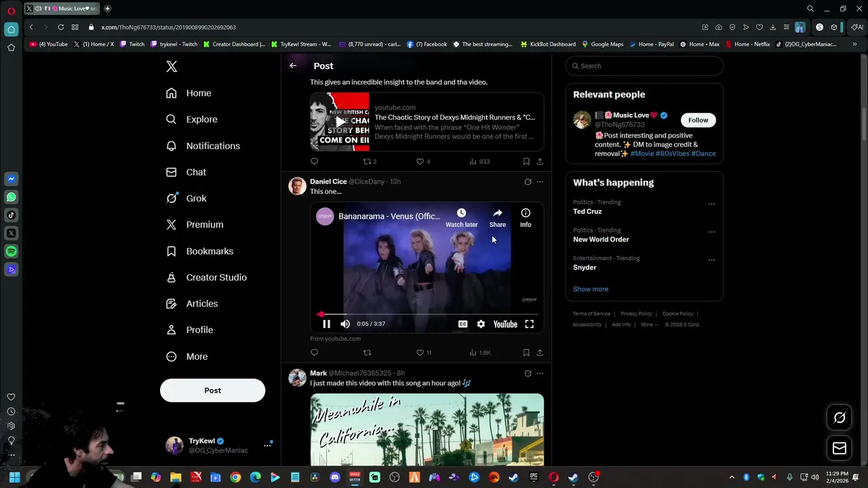Viewport: 868px width, 488px height.
Task: Click Share on the embedded video
Action: click(x=498, y=218)
